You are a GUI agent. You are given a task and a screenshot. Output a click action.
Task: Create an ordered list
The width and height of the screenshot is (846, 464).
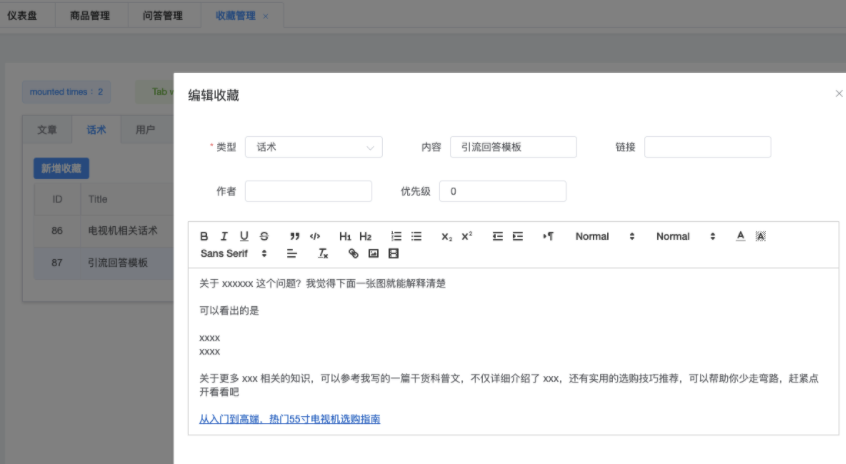click(396, 236)
